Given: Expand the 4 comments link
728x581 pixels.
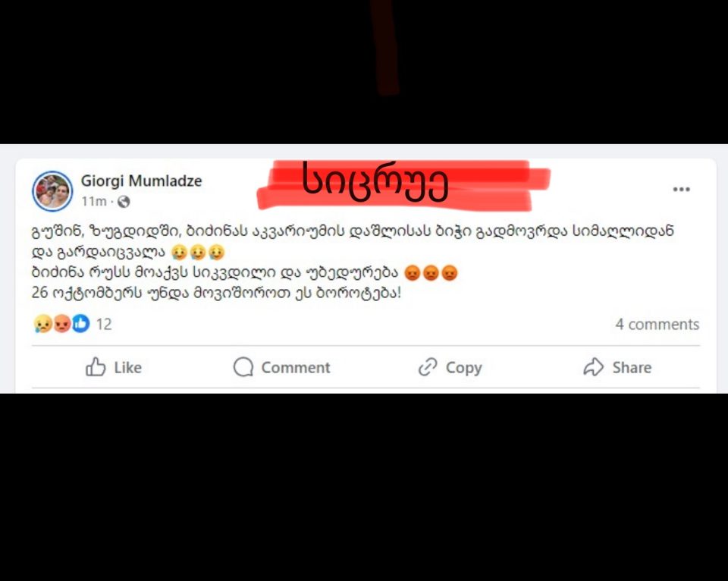Looking at the screenshot, I should pyautogui.click(x=657, y=324).
